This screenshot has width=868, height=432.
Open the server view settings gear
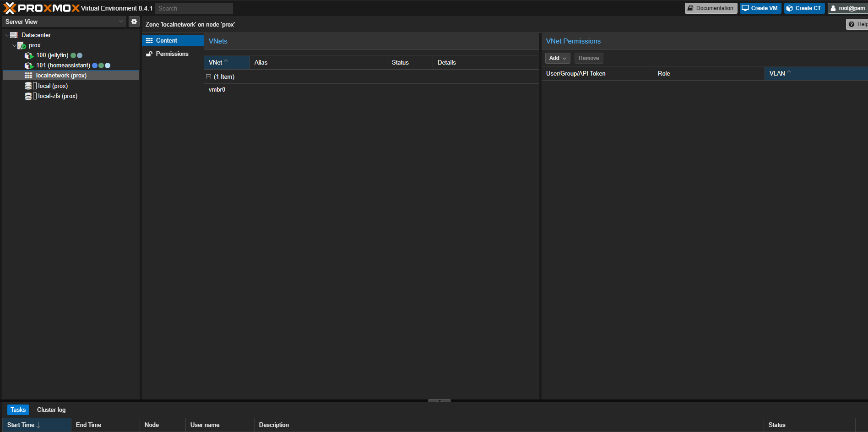pos(134,22)
